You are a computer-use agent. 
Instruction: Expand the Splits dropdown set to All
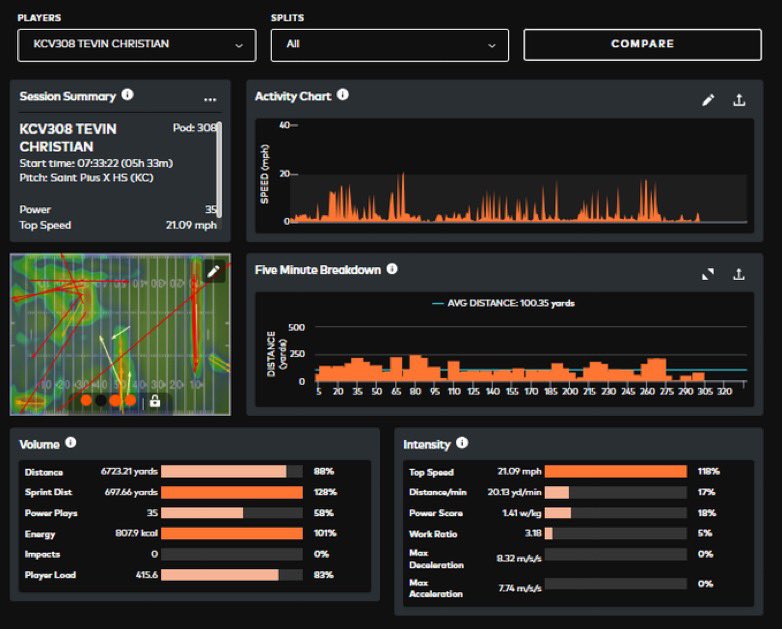coord(390,45)
